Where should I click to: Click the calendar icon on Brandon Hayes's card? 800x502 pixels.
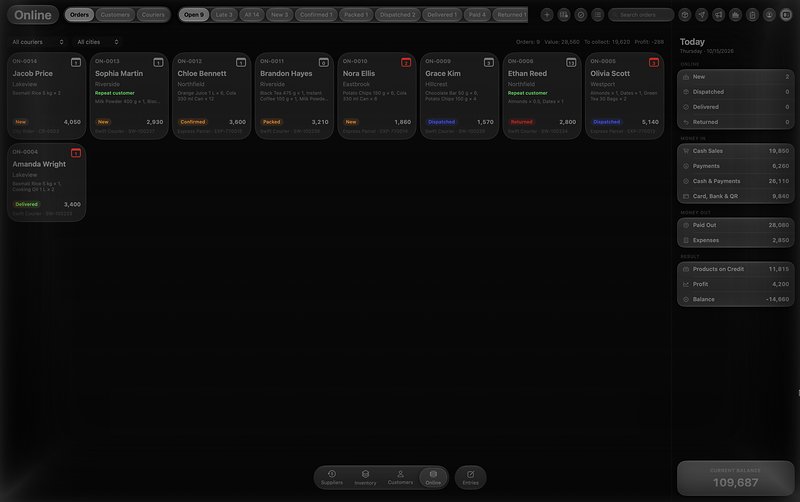pos(323,62)
